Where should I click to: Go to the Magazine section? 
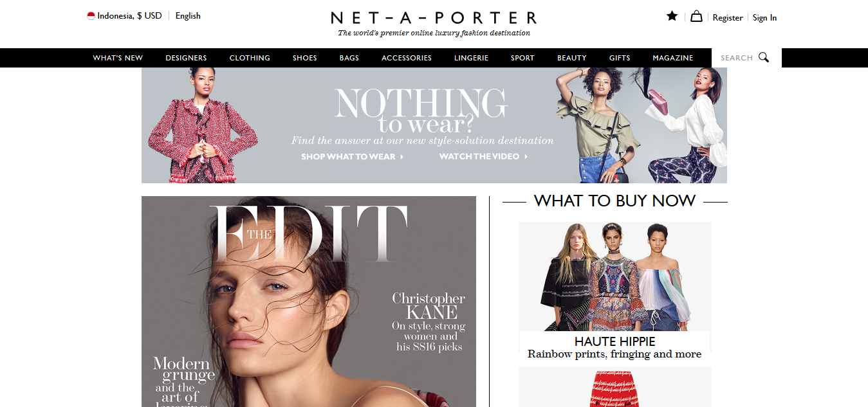pos(673,58)
